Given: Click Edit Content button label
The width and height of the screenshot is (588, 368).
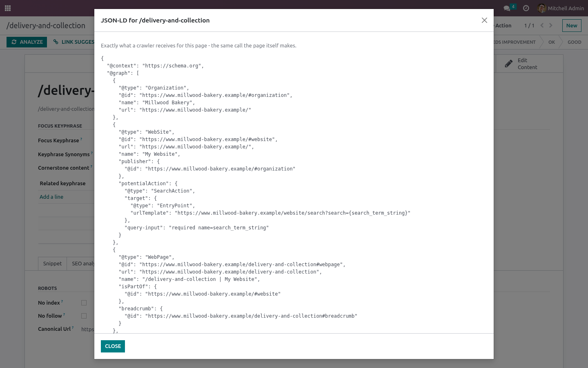Looking at the screenshot, I should pyautogui.click(x=527, y=64).
